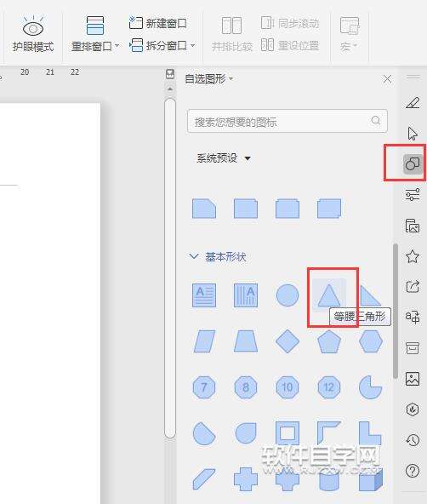The image size is (427, 504).
Task: Open the properties sliders sidebar icon
Action: [x=413, y=195]
